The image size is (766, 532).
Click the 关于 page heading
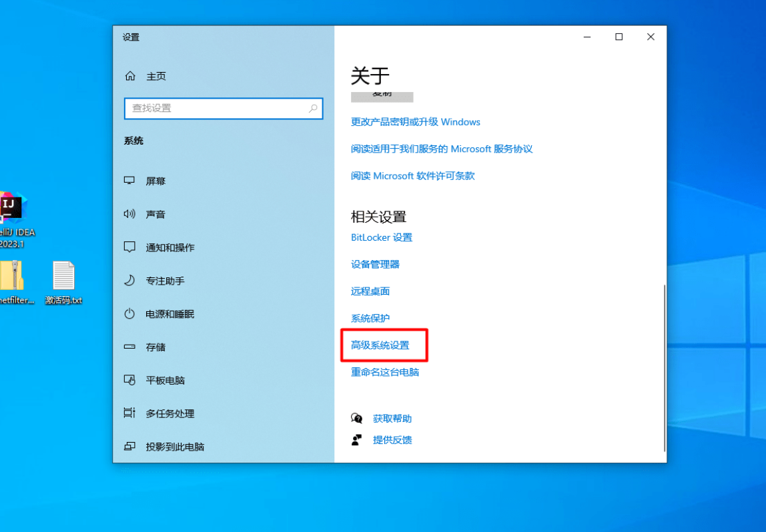pos(370,75)
